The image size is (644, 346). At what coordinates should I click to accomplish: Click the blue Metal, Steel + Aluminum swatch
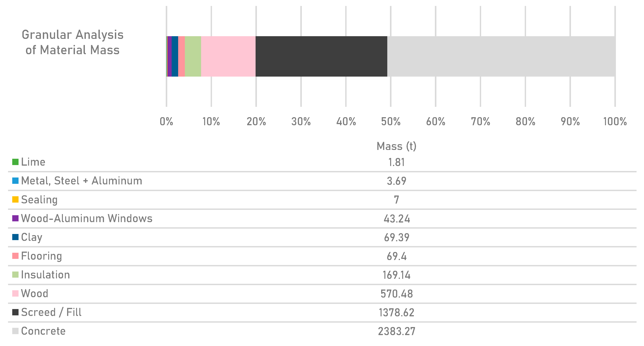[x=15, y=181]
